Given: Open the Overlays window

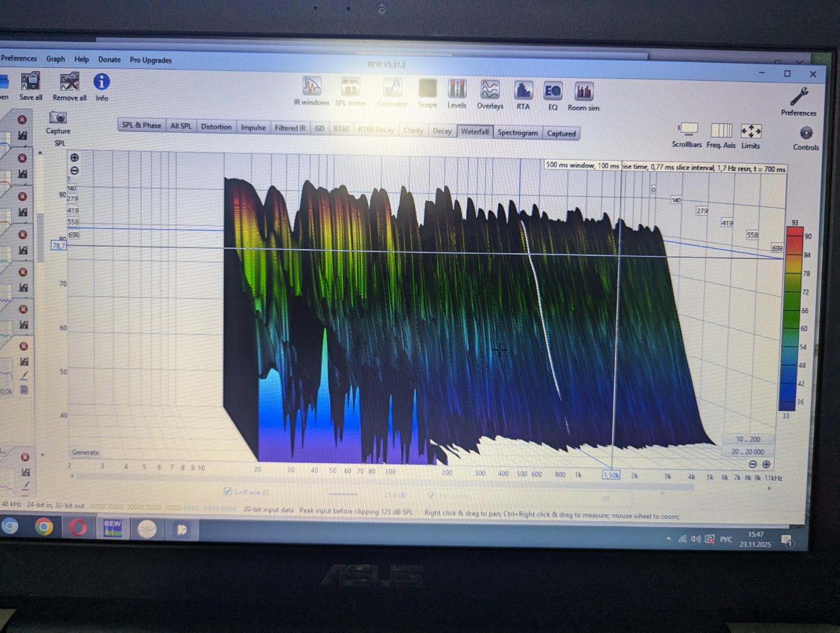Looking at the screenshot, I should [x=490, y=90].
